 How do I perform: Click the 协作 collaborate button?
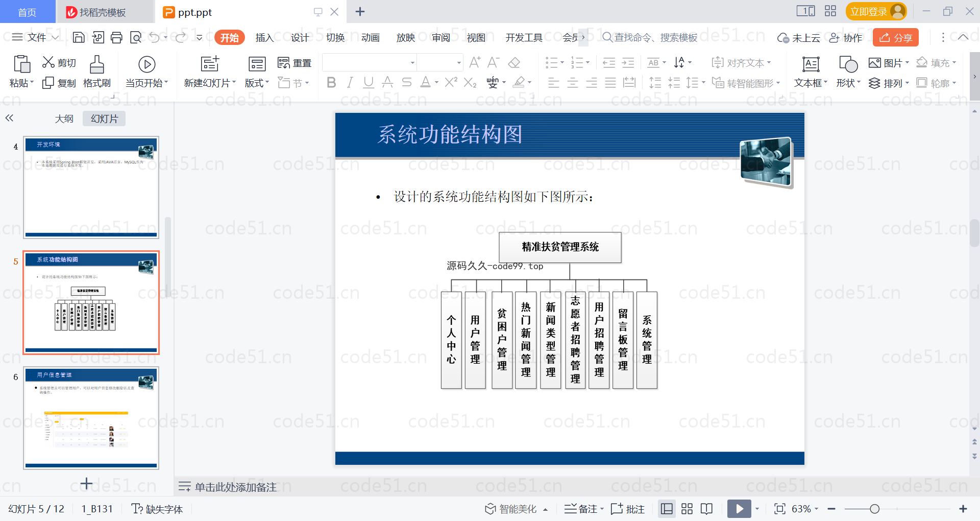[846, 37]
